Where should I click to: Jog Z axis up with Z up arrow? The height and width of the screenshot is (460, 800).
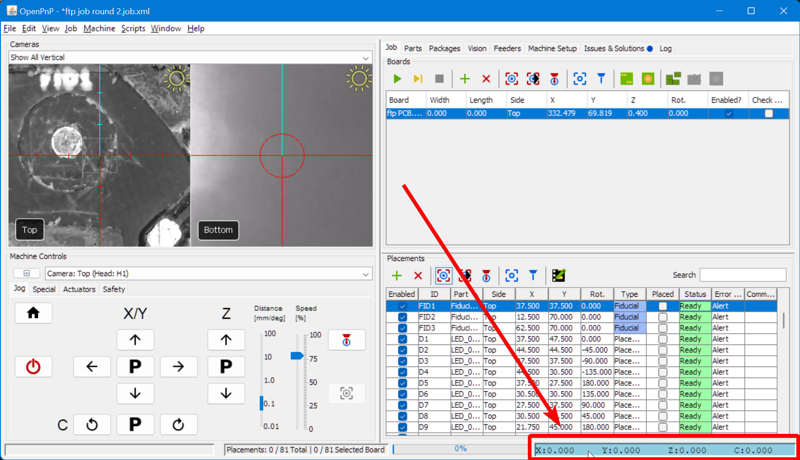click(226, 340)
